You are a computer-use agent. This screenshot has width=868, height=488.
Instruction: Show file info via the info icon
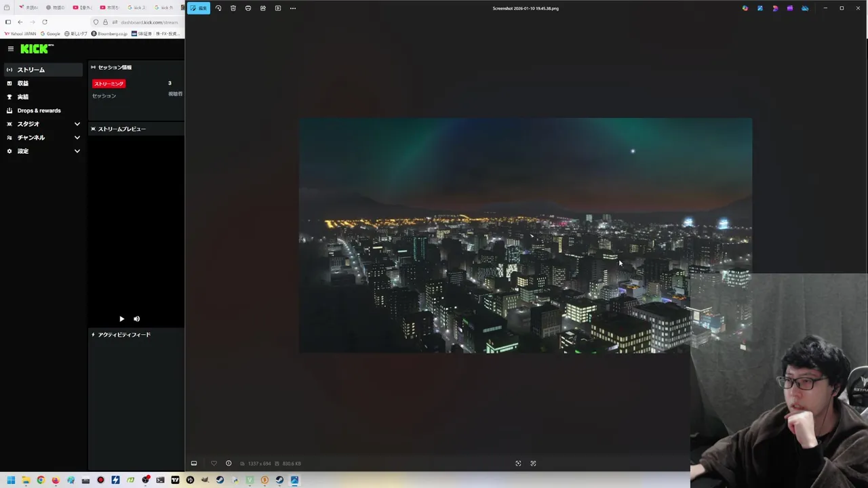pyautogui.click(x=229, y=464)
